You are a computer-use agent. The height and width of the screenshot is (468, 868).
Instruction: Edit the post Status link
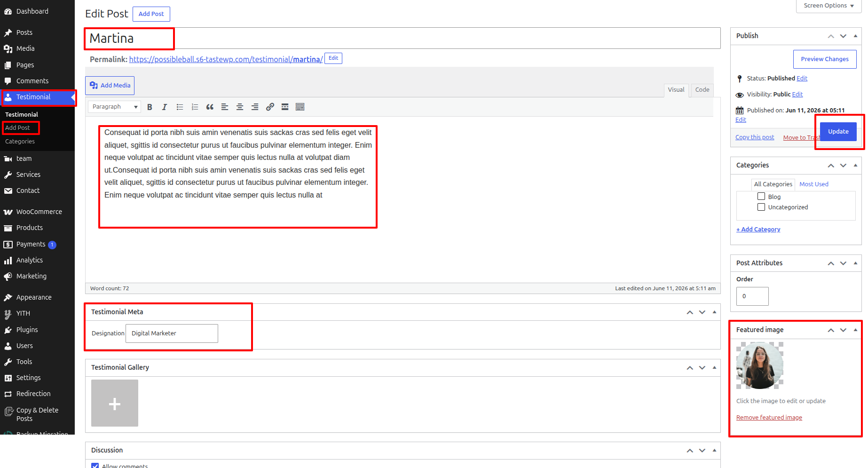[x=802, y=79]
